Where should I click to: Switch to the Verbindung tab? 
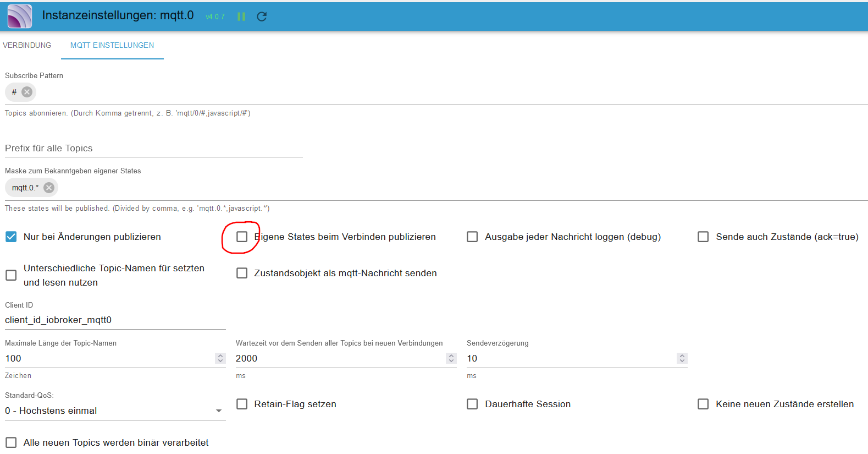(x=27, y=45)
